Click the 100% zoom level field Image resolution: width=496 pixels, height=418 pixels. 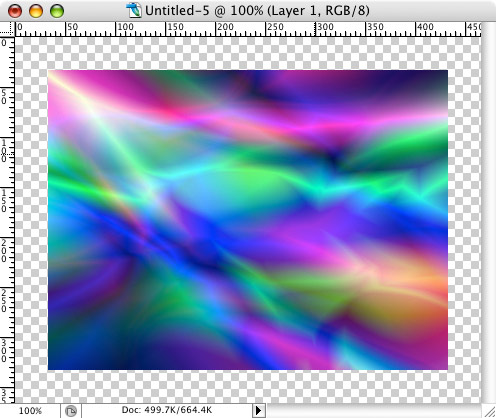[x=30, y=411]
